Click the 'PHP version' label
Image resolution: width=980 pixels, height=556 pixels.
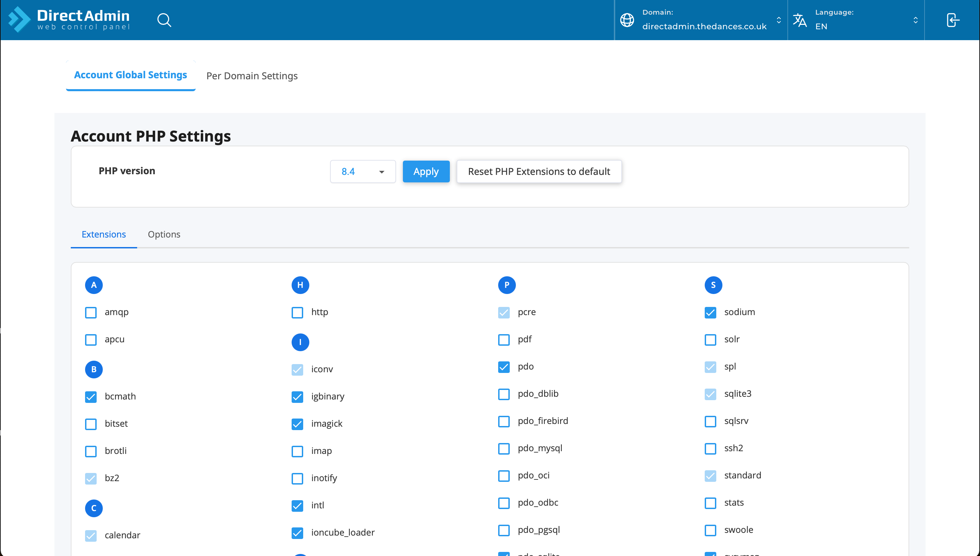[x=127, y=171]
